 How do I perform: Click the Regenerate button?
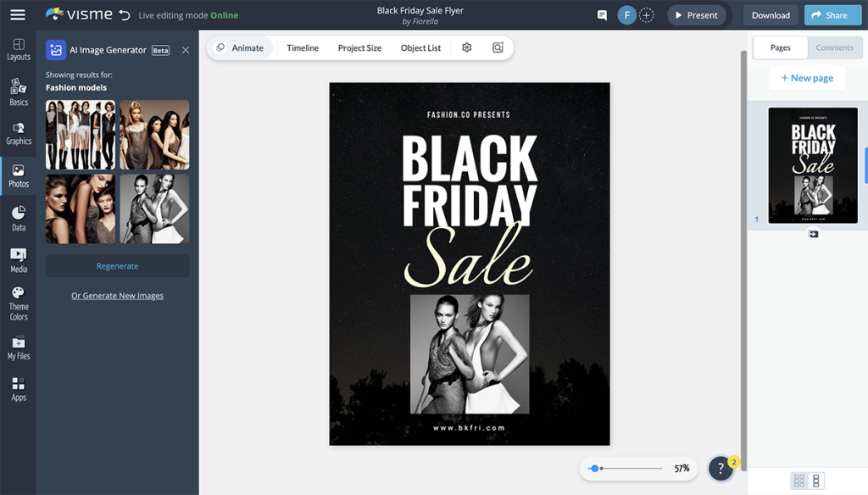click(x=118, y=265)
